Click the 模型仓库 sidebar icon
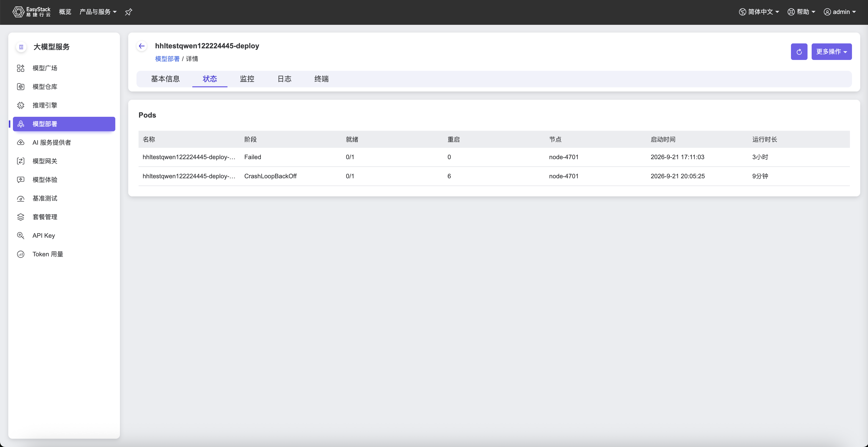This screenshot has height=447, width=868. pos(21,87)
